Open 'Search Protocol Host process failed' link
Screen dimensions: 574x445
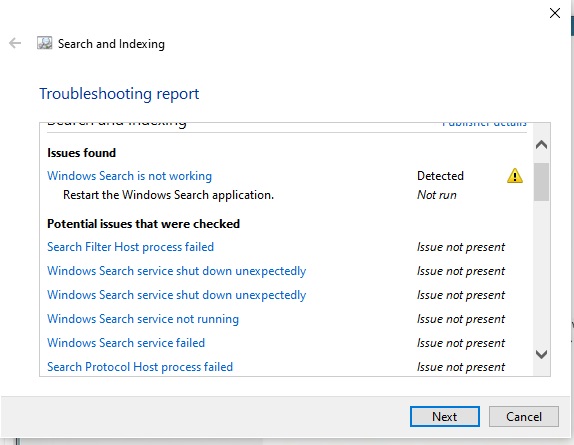(140, 367)
